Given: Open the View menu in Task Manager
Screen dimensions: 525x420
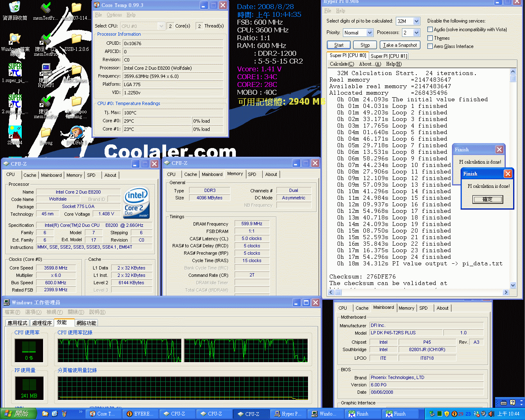Looking at the screenshot, I should (x=54, y=312).
